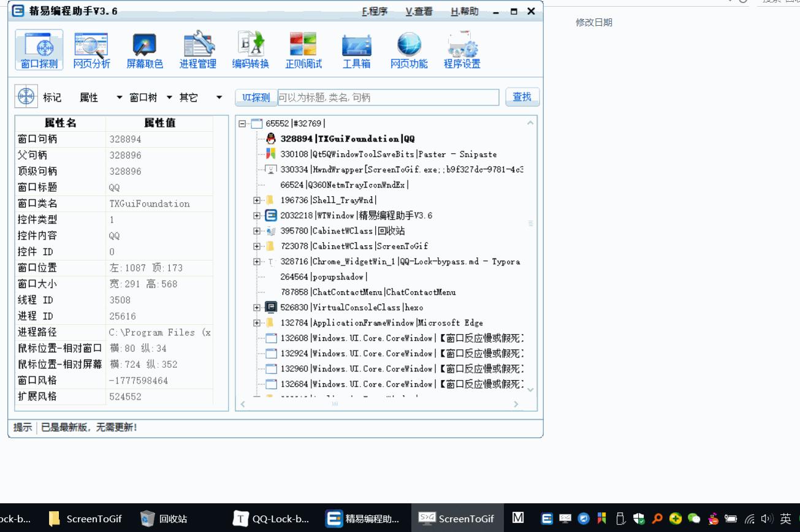Screen dimensions: 800x532
Task: Expand the Shell_TrayWnd tree node
Action: [257, 200]
